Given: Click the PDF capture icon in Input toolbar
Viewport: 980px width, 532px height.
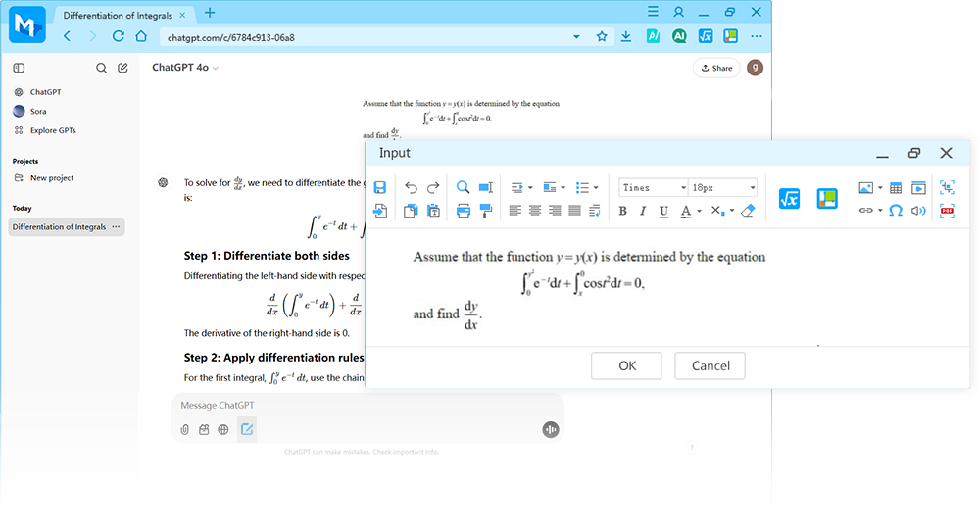Looking at the screenshot, I should tap(947, 211).
